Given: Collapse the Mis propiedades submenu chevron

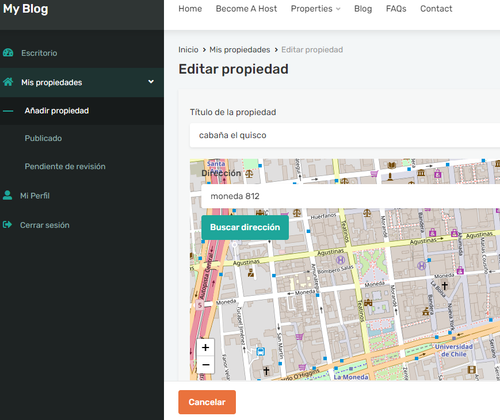Looking at the screenshot, I should pyautogui.click(x=151, y=82).
